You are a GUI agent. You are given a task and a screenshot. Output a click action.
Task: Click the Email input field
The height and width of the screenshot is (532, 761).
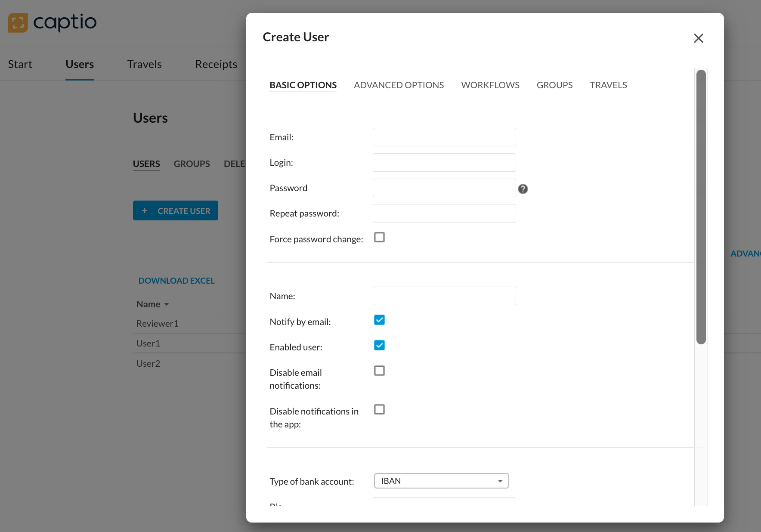point(444,137)
